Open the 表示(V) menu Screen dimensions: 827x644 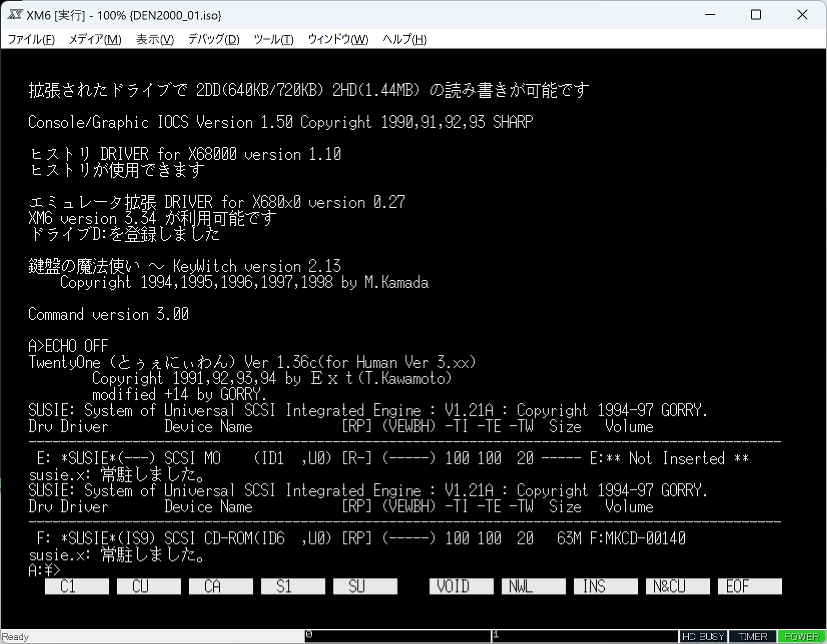pos(155,39)
